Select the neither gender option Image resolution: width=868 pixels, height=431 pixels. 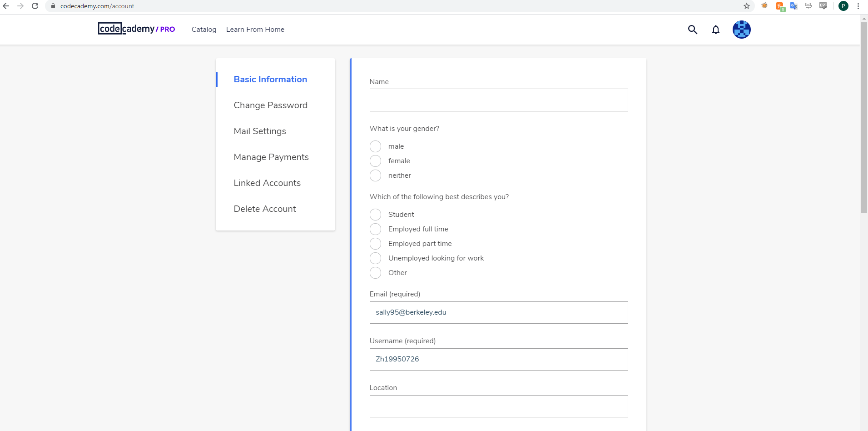(x=375, y=175)
